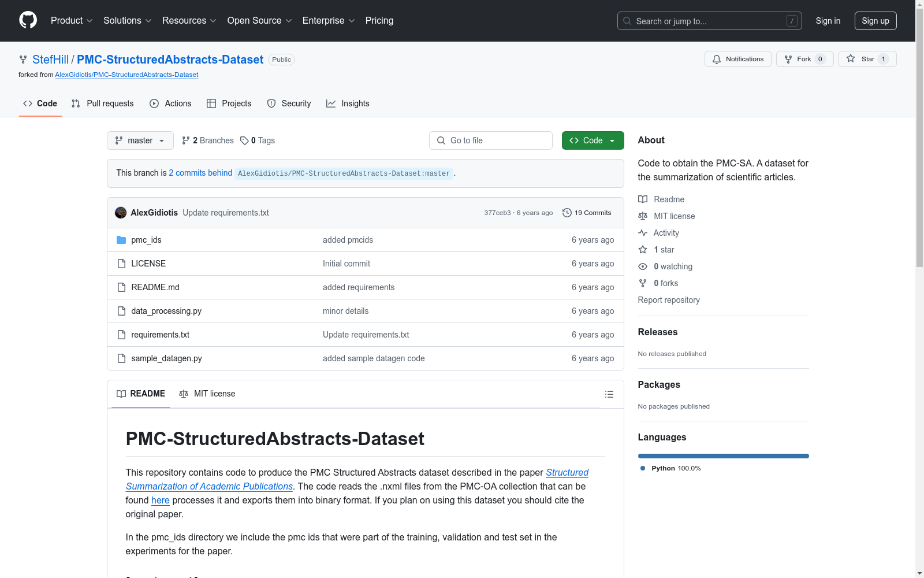
Task: Click the search magnifier icon in header
Action: pyautogui.click(x=627, y=21)
